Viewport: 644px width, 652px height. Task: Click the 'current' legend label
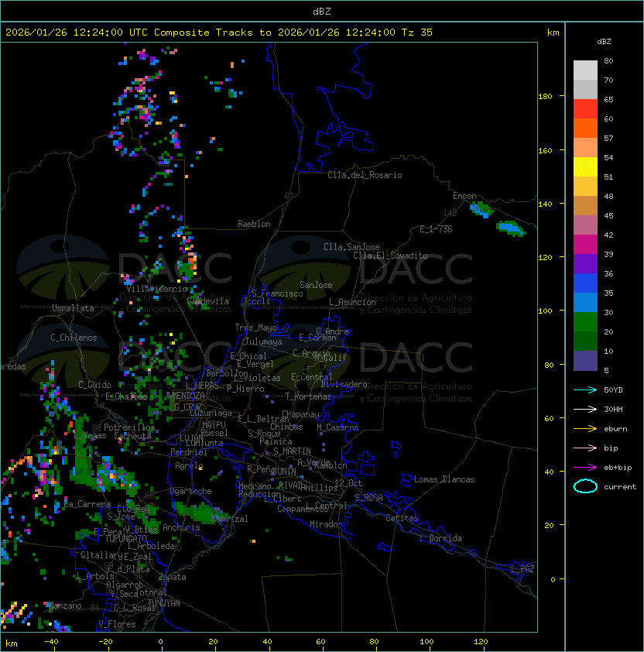[x=620, y=487]
